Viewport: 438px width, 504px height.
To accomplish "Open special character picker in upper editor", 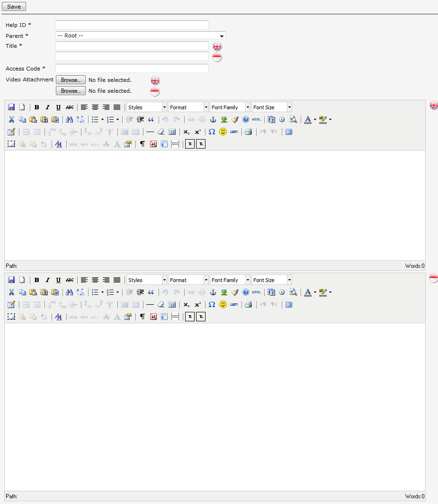I will coord(212,132).
